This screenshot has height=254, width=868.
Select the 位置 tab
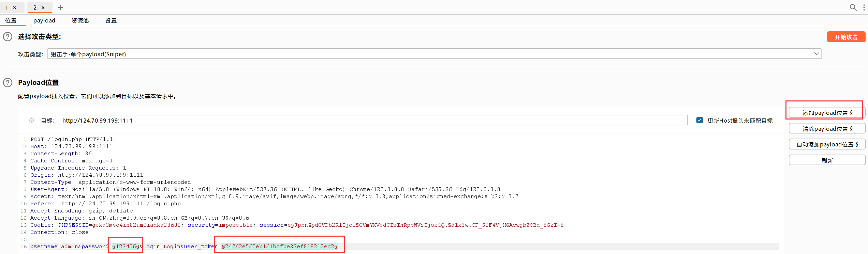click(x=11, y=21)
